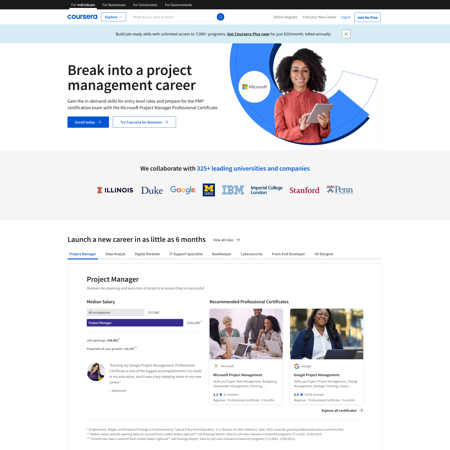The image size is (450, 450).
Task: Open the Explore dropdown
Action: [x=114, y=17]
